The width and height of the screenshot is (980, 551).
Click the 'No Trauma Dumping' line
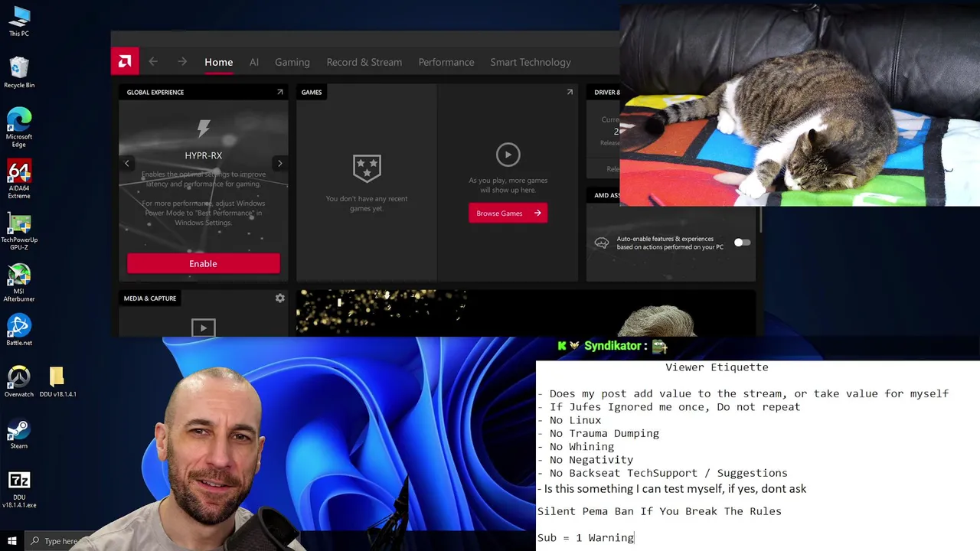[598, 433]
